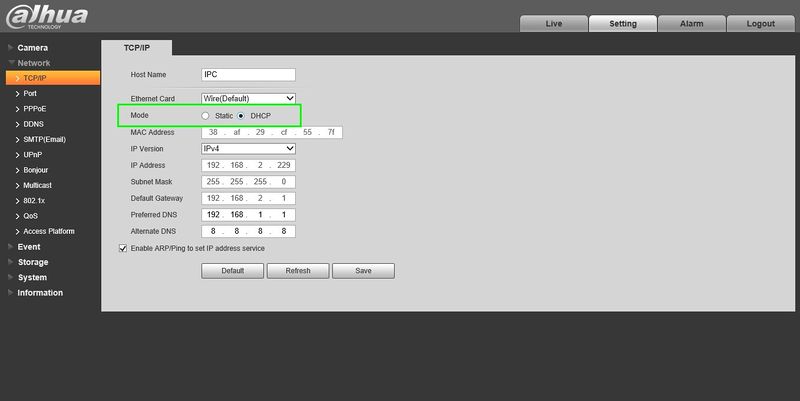
Task: Open QoS settings
Action: point(30,216)
